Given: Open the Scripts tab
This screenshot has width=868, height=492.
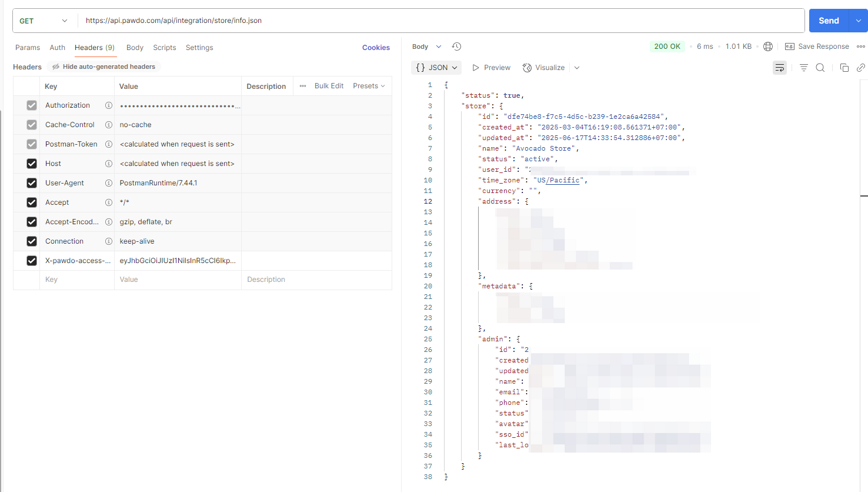Looking at the screenshot, I should pyautogui.click(x=165, y=48).
